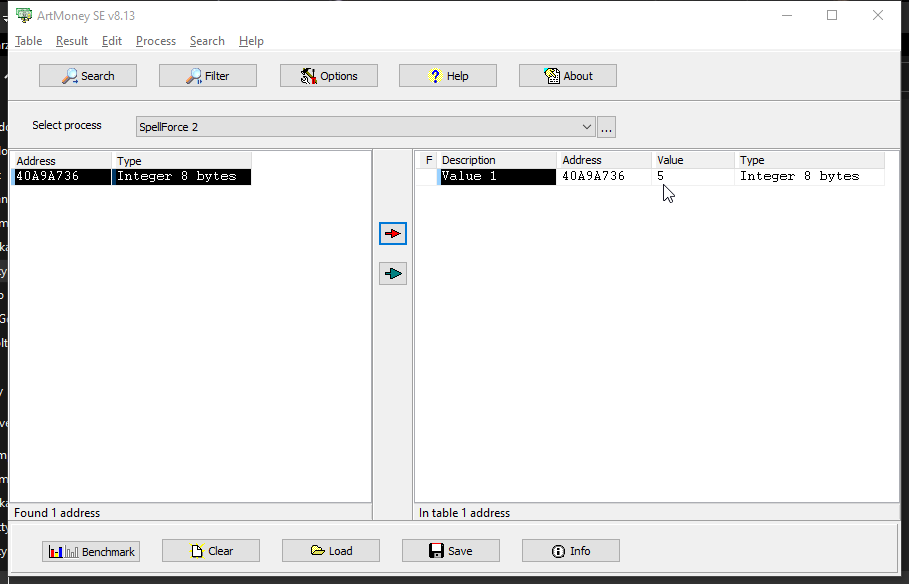Click the Filter button
The image size is (909, 584).
pyautogui.click(x=208, y=75)
